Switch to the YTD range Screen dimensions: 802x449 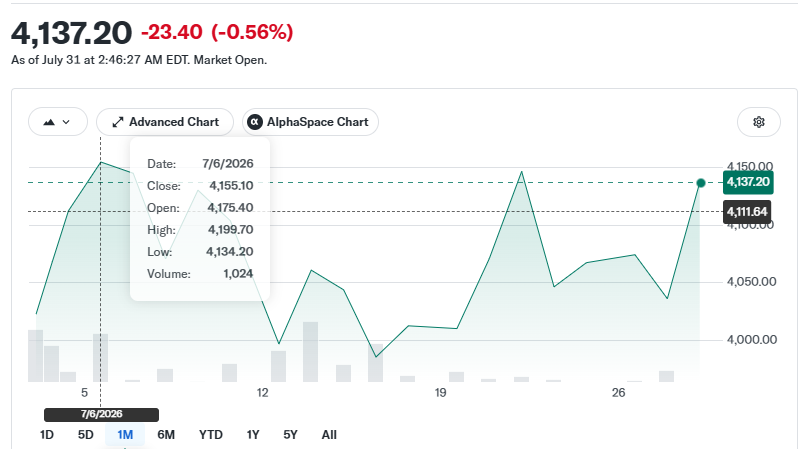(211, 435)
